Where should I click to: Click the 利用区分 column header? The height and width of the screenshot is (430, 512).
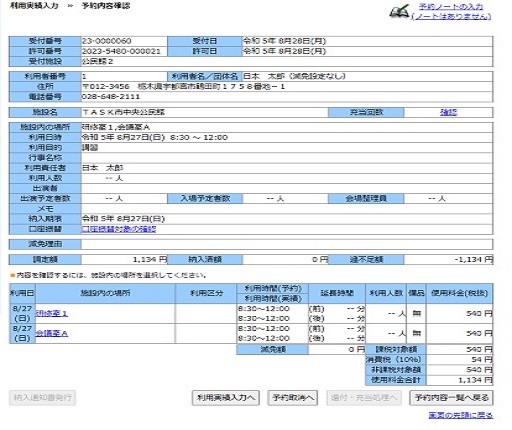206,293
